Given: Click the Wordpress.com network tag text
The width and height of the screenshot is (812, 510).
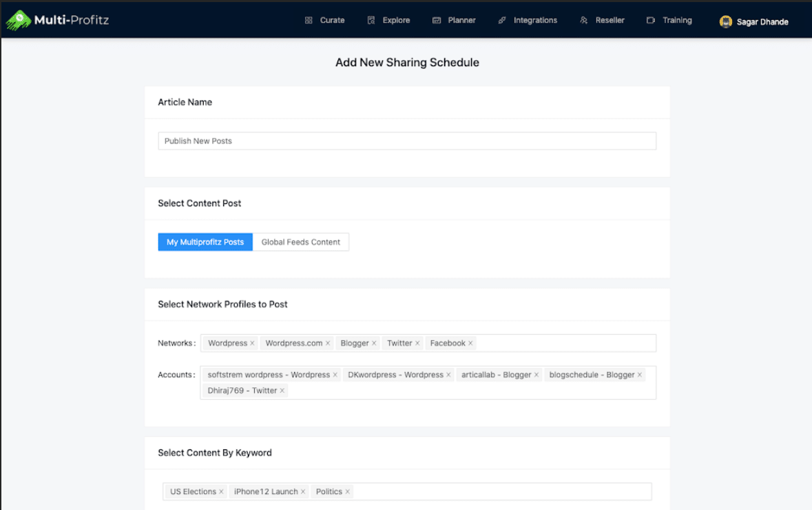Looking at the screenshot, I should pyautogui.click(x=294, y=343).
